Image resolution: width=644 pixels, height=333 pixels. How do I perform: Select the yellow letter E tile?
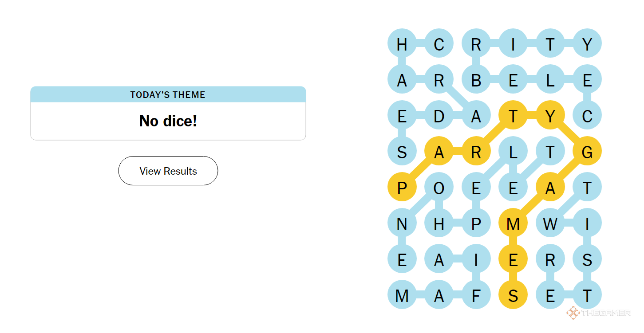coord(513,259)
